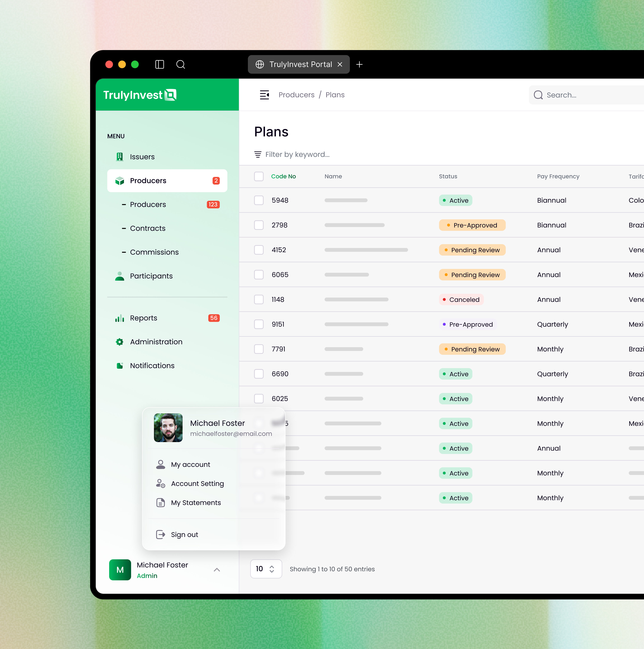Screen dimensions: 644x649
Task: Sort table by Code No column
Action: 283,176
